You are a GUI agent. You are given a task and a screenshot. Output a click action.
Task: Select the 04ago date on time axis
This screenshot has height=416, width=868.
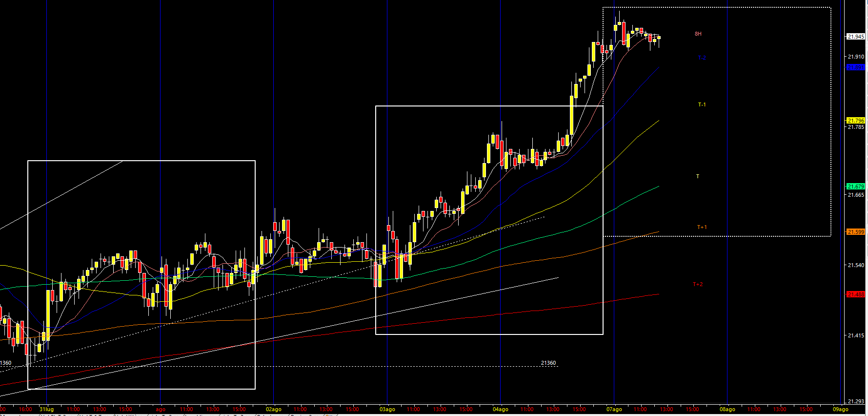pyautogui.click(x=501, y=409)
